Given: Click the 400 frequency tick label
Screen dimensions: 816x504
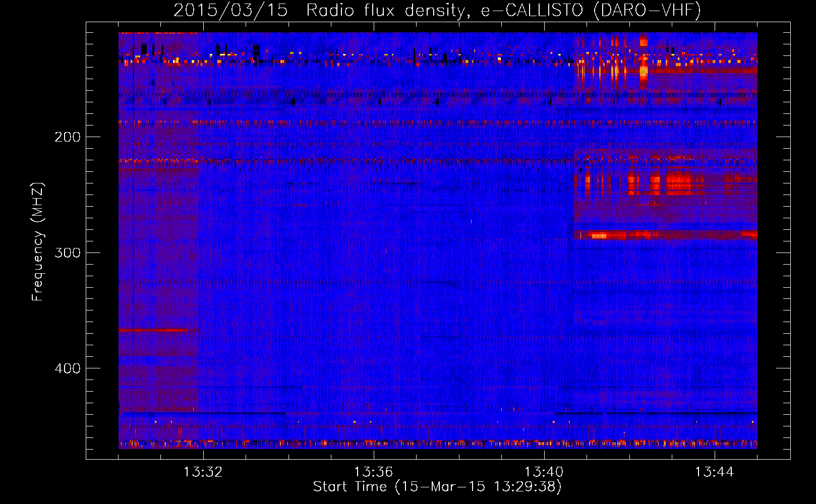Looking at the screenshot, I should coord(68,368).
